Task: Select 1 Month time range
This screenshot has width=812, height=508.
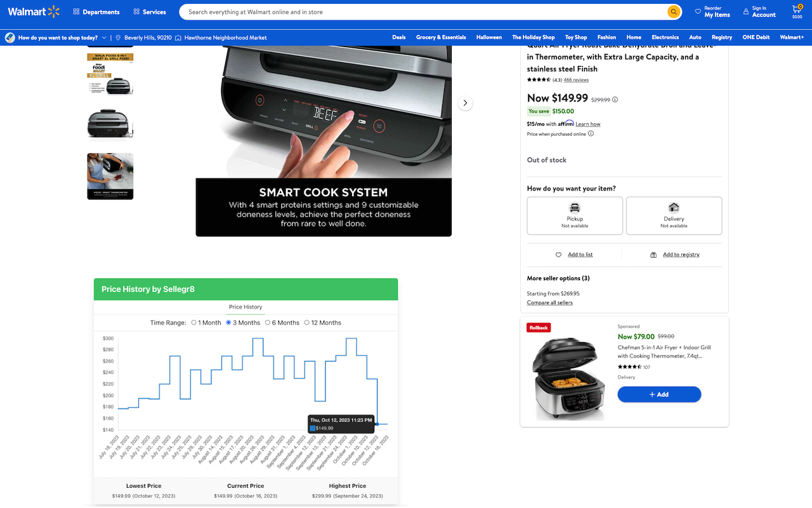Action: 194,323
